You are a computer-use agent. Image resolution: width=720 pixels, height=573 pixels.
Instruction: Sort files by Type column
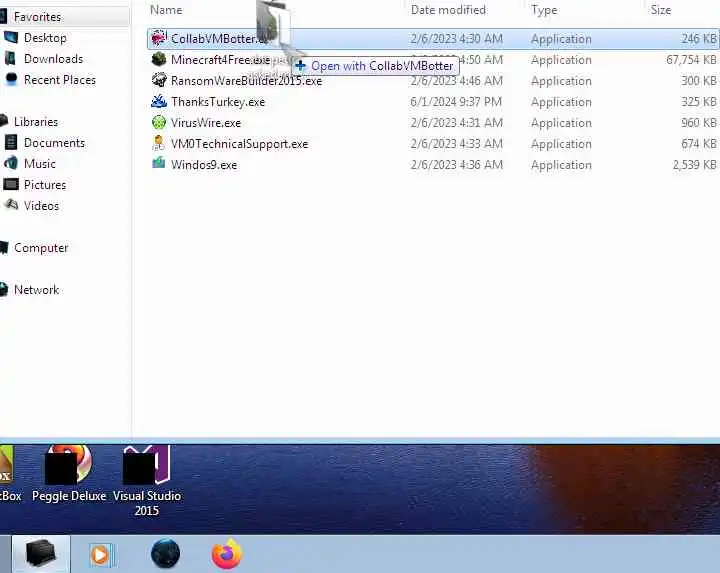[x=544, y=10]
